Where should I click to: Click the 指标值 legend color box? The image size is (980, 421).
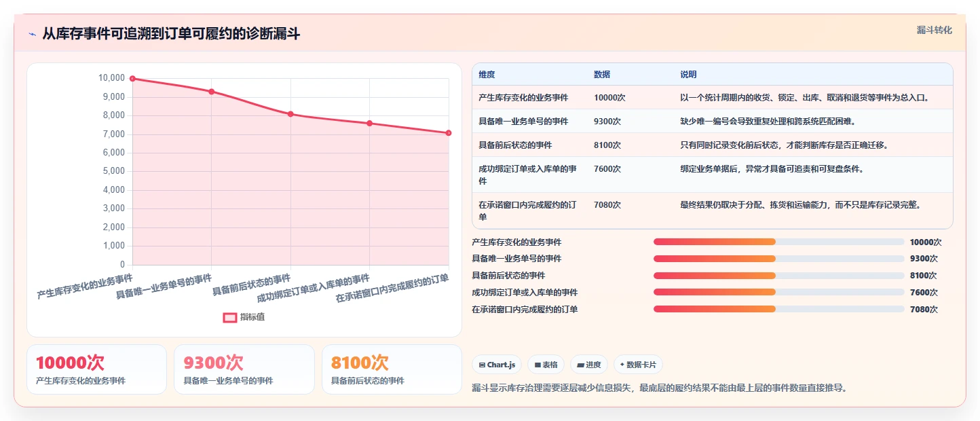pos(230,317)
